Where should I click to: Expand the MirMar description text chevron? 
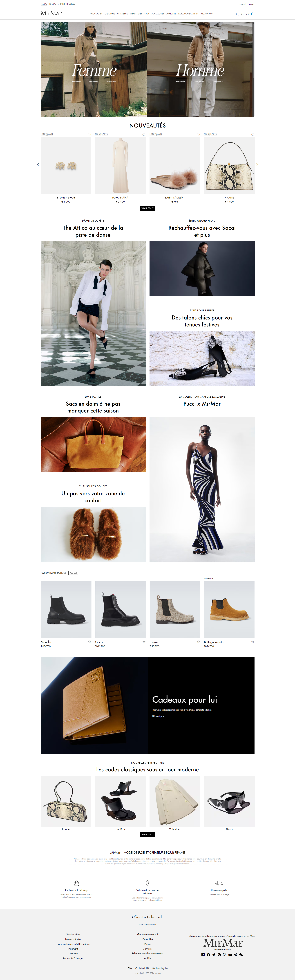(147, 870)
